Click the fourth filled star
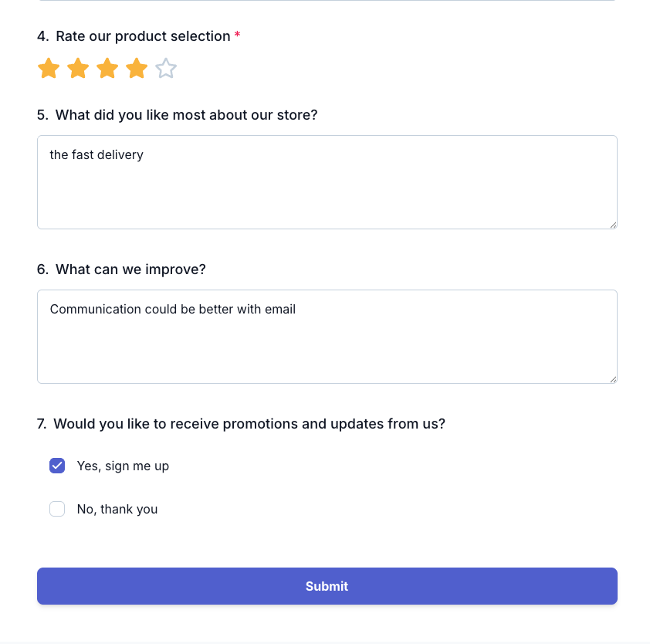650x644 pixels. pyautogui.click(x=136, y=68)
